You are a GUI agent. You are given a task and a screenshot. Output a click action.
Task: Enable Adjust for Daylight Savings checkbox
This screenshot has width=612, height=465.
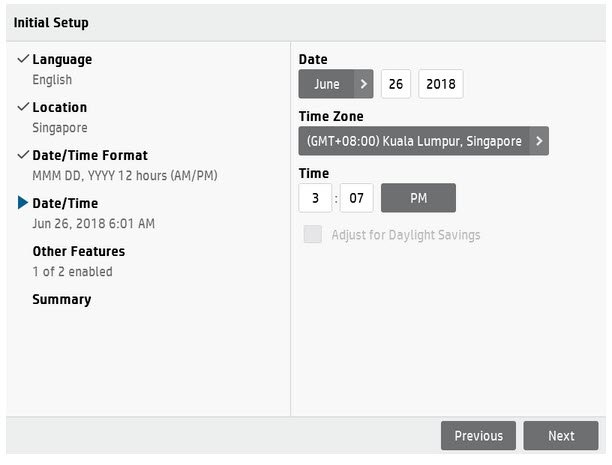click(313, 235)
